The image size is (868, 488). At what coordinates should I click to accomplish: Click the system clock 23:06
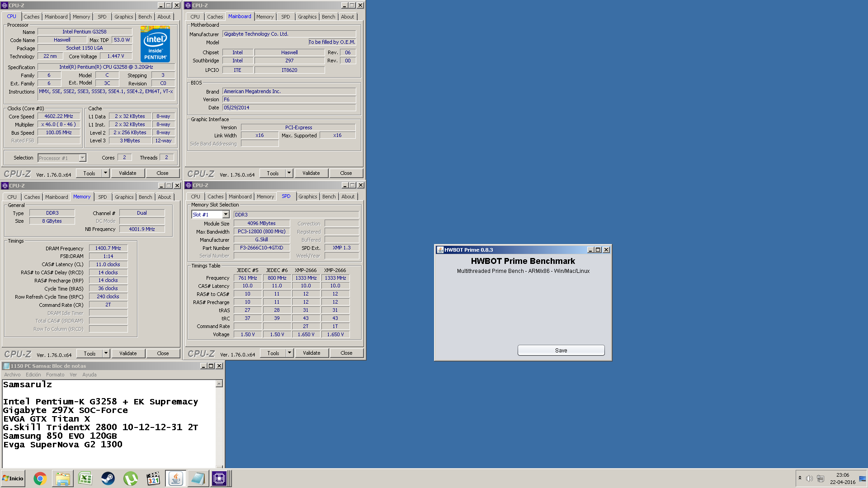coord(843,475)
